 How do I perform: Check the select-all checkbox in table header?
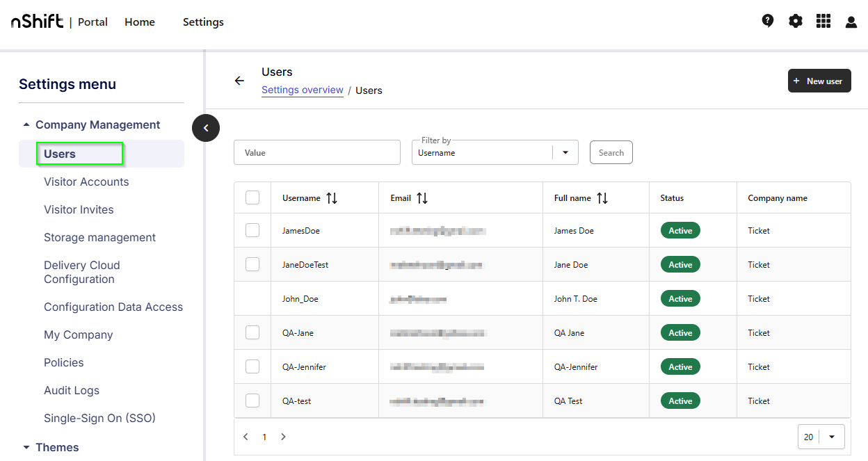(252, 197)
